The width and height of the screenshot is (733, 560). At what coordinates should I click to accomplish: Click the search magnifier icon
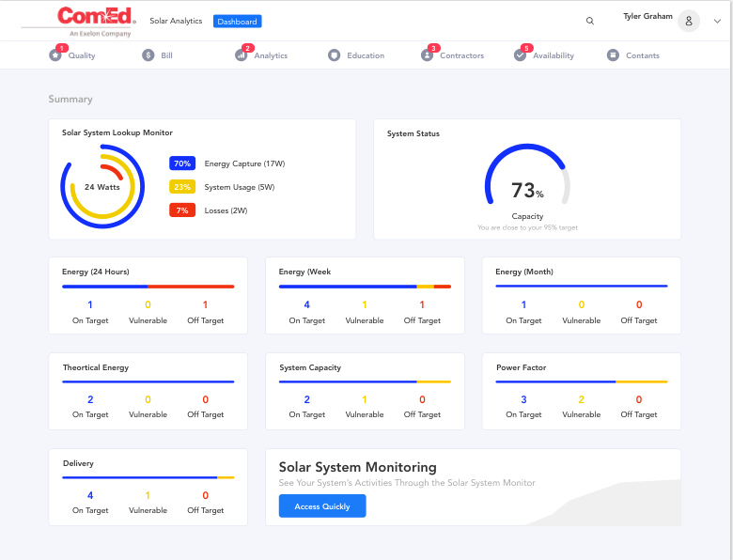[x=590, y=21]
